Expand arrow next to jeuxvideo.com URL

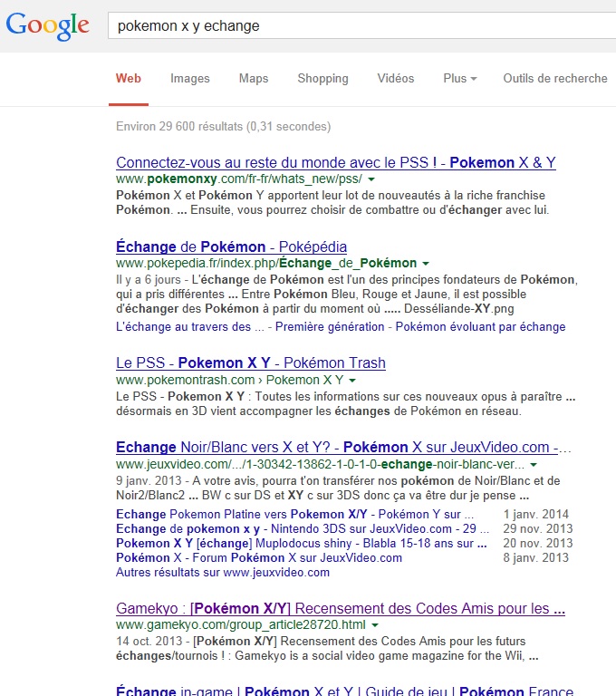[534, 465]
